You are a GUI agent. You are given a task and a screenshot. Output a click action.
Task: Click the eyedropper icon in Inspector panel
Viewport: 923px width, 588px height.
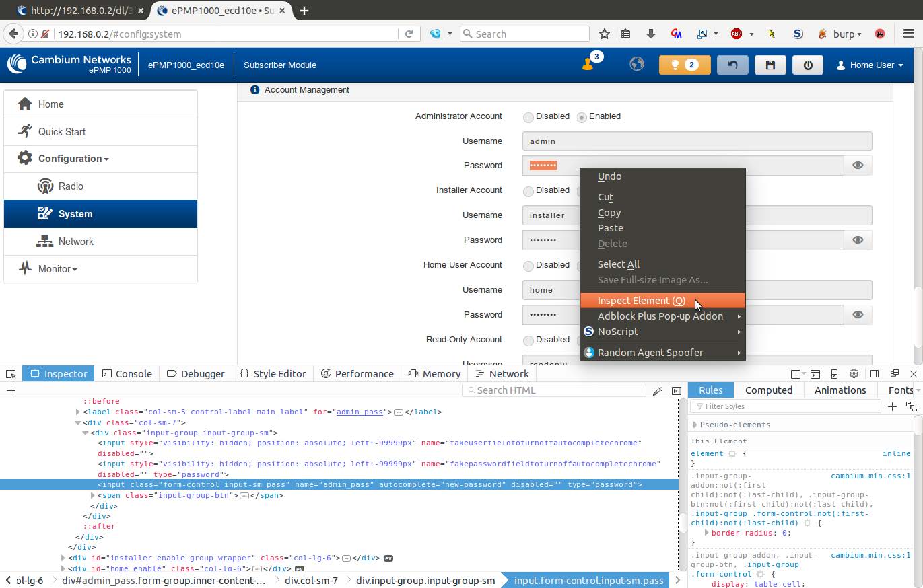[x=658, y=391]
